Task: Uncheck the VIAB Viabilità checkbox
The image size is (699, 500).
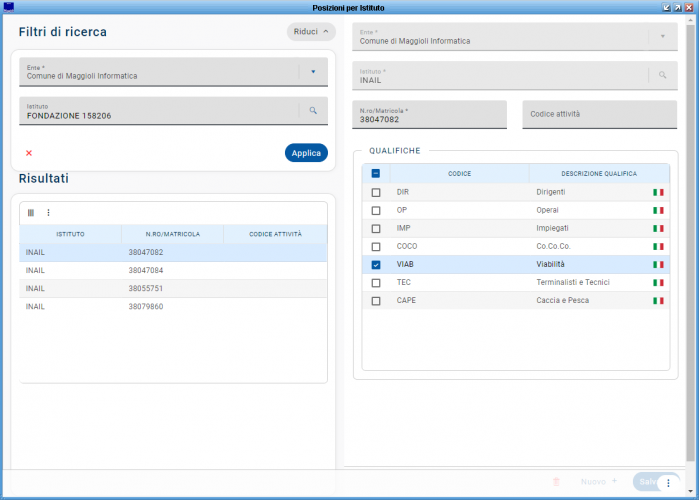Action: point(376,265)
